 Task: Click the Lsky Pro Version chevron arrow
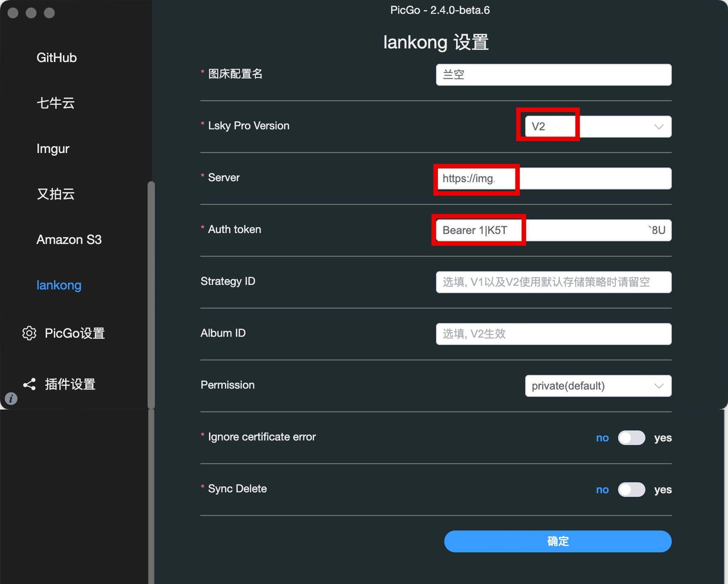click(659, 127)
